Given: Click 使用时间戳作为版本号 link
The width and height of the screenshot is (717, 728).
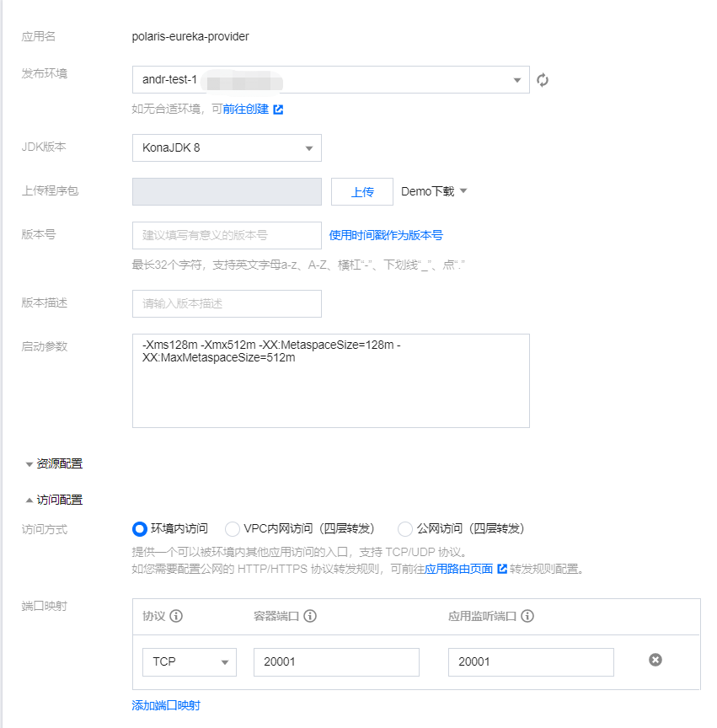Looking at the screenshot, I should 386,235.
